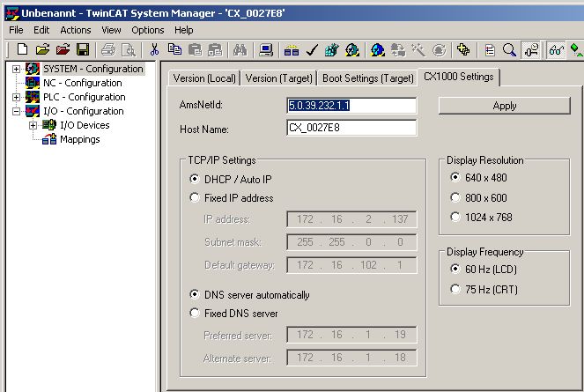This screenshot has width=584, height=392.
Task: Expand the SYSTEM - Configuration node
Action: coord(16,69)
